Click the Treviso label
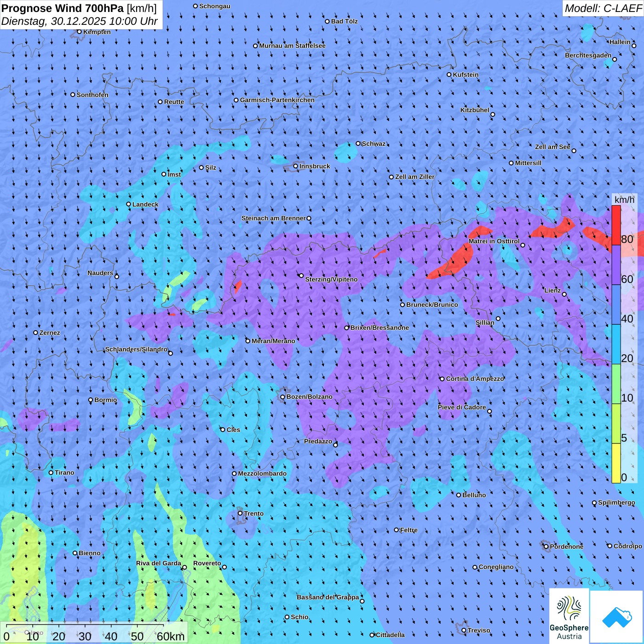This screenshot has height=644, width=644. tap(479, 630)
